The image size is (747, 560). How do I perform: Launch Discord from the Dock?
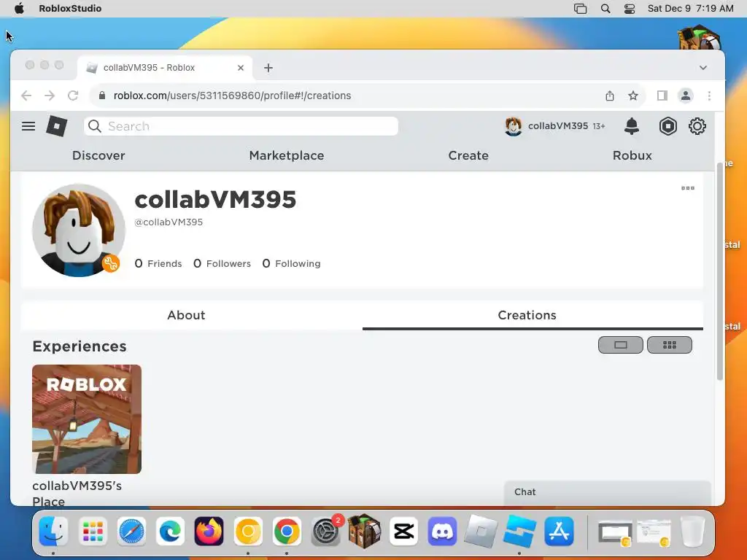point(442,532)
